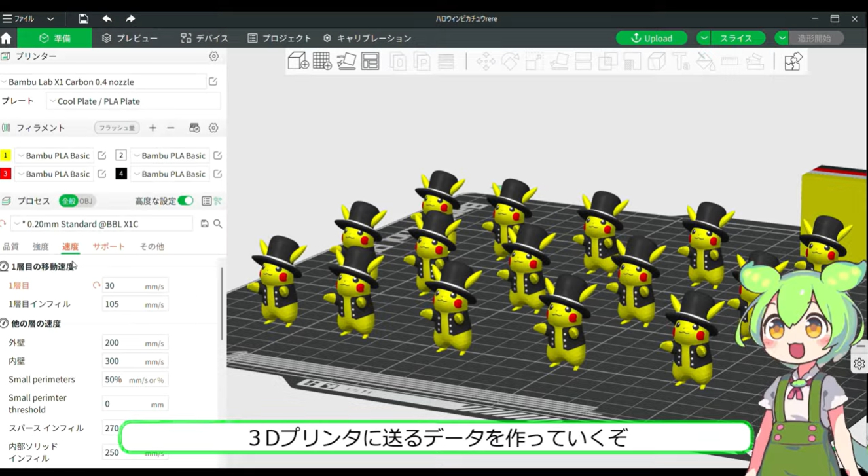This screenshot has height=476, width=868.
Task: Select the Assemble tool icon
Action: tap(754, 62)
